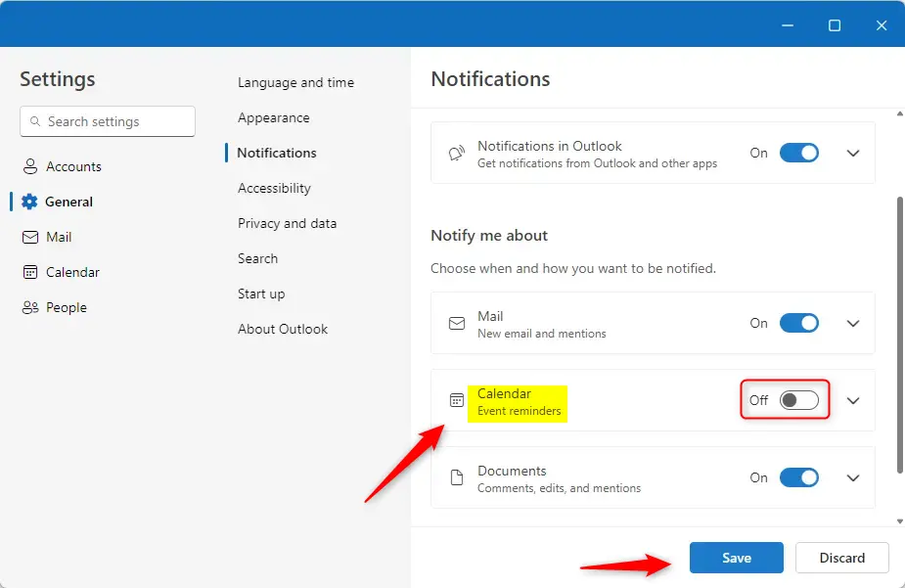
Task: Open Privacy and data settings
Action: [x=287, y=223]
